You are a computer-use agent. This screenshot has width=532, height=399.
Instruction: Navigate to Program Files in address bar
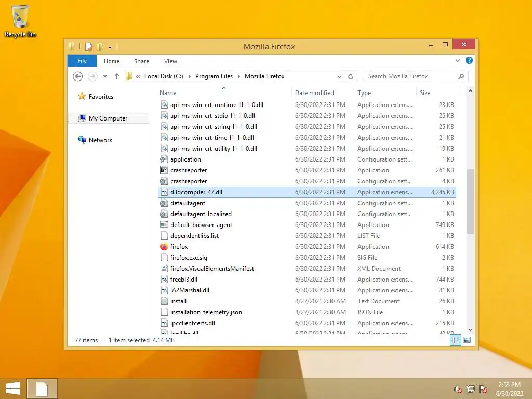tap(214, 76)
